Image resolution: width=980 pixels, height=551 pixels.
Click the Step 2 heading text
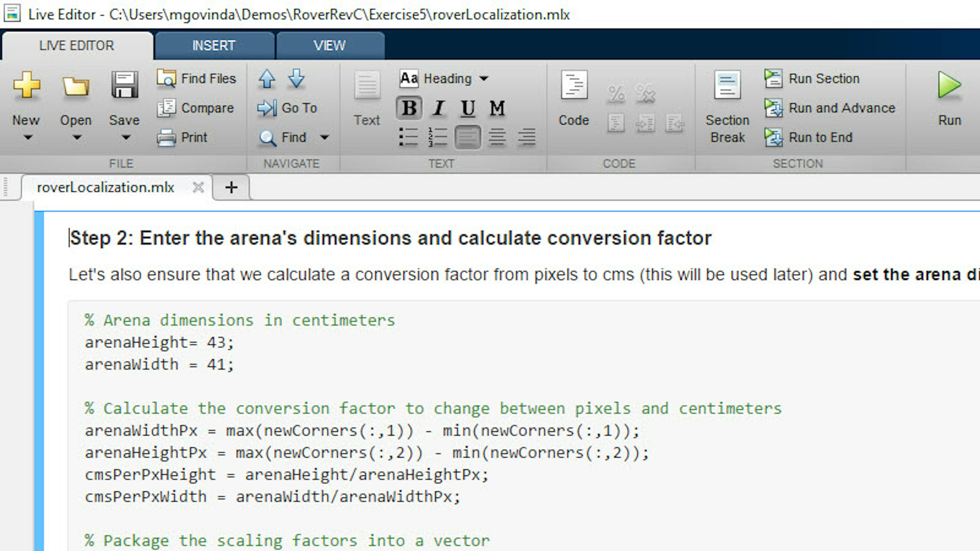[x=391, y=238]
